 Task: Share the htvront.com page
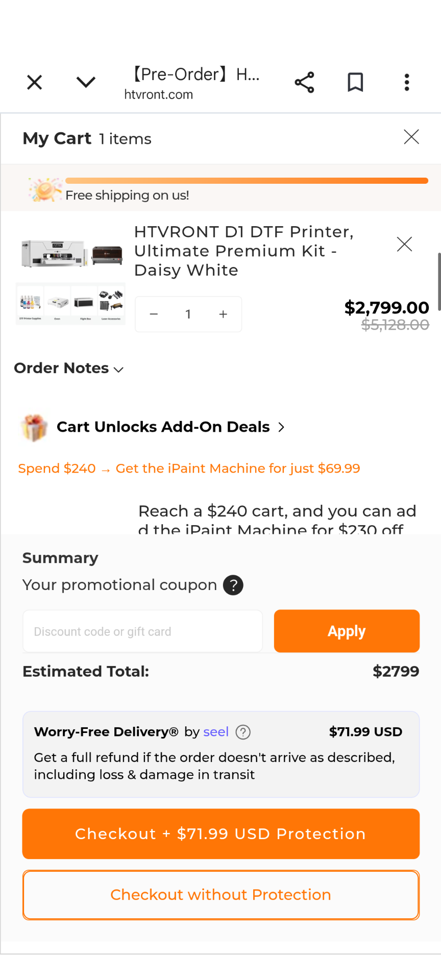pyautogui.click(x=304, y=82)
